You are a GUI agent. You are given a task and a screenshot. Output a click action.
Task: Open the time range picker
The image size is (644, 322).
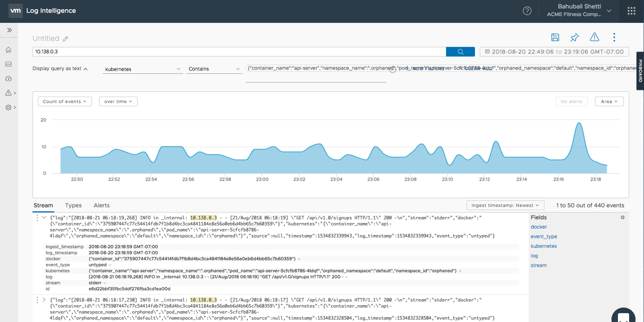tap(554, 52)
